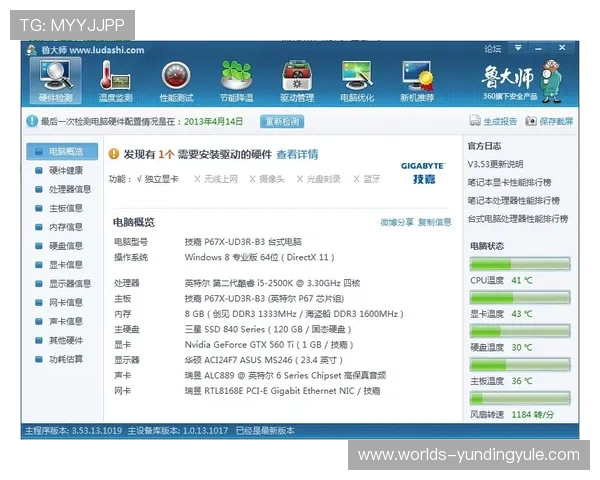The height and width of the screenshot is (480, 600).
Task: Open the title bar dropdown menu arrow
Action: coord(518,48)
